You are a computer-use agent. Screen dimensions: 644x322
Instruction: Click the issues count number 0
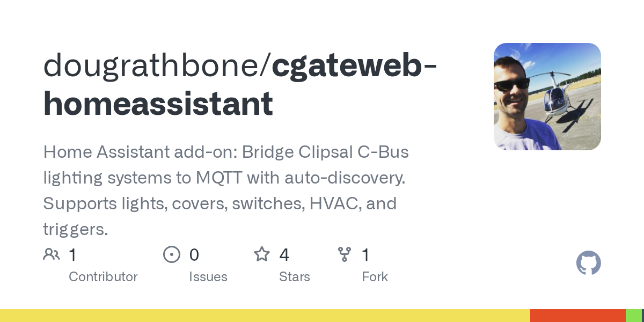point(194,255)
